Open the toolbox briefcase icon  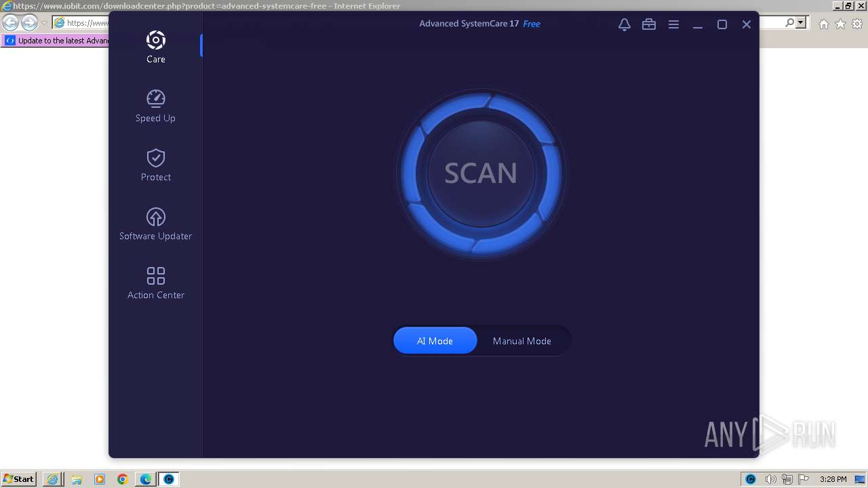(x=649, y=24)
